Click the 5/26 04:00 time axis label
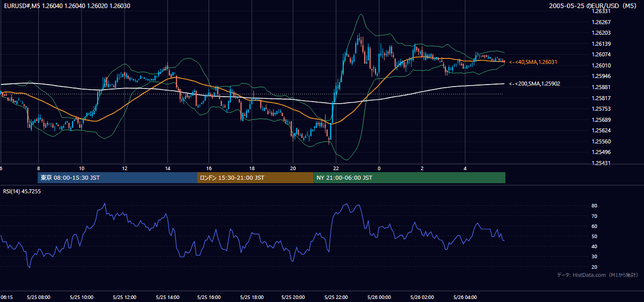 coord(465,297)
